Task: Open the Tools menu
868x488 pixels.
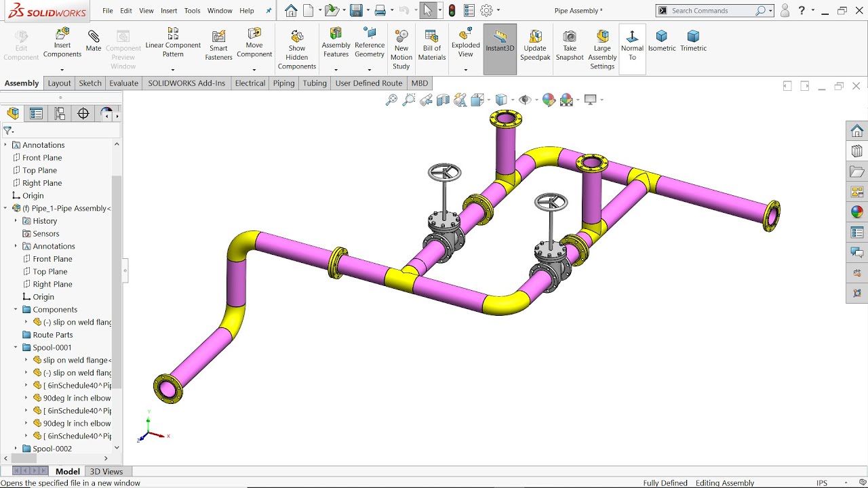Action: (x=192, y=11)
